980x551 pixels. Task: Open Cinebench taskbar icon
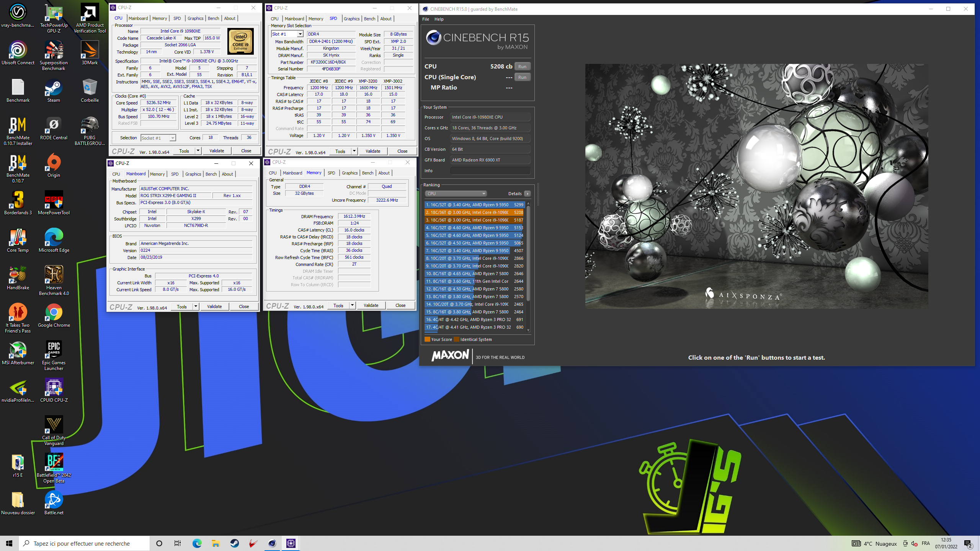click(x=272, y=543)
